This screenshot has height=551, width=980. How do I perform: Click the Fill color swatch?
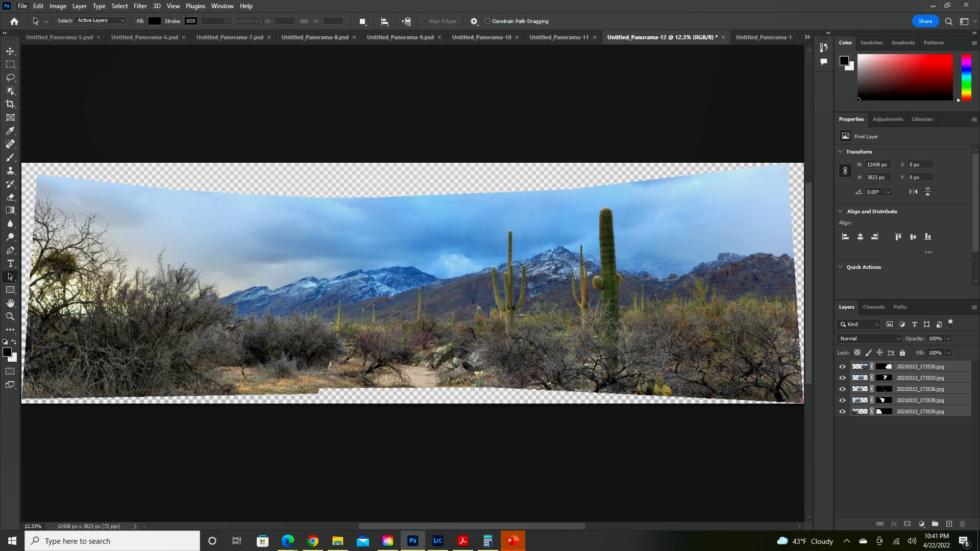point(155,21)
